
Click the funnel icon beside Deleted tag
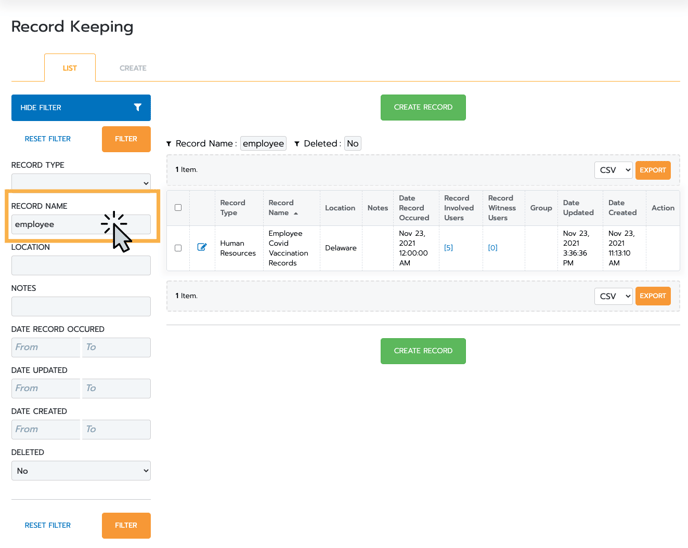tap(297, 144)
